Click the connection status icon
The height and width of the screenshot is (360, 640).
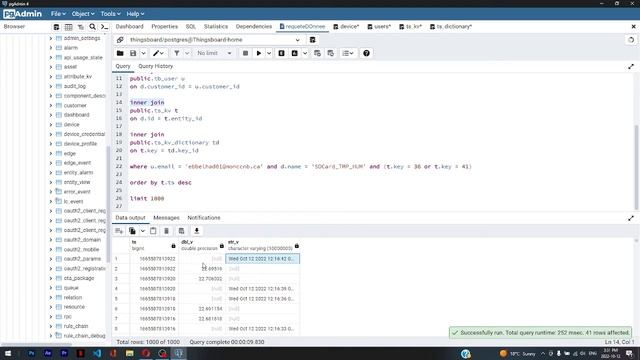click(x=120, y=40)
